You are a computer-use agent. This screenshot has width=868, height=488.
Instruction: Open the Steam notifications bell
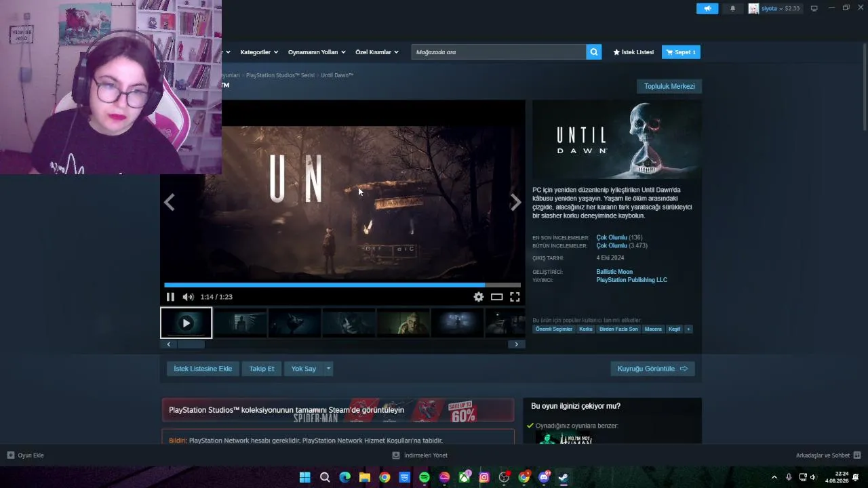point(732,9)
